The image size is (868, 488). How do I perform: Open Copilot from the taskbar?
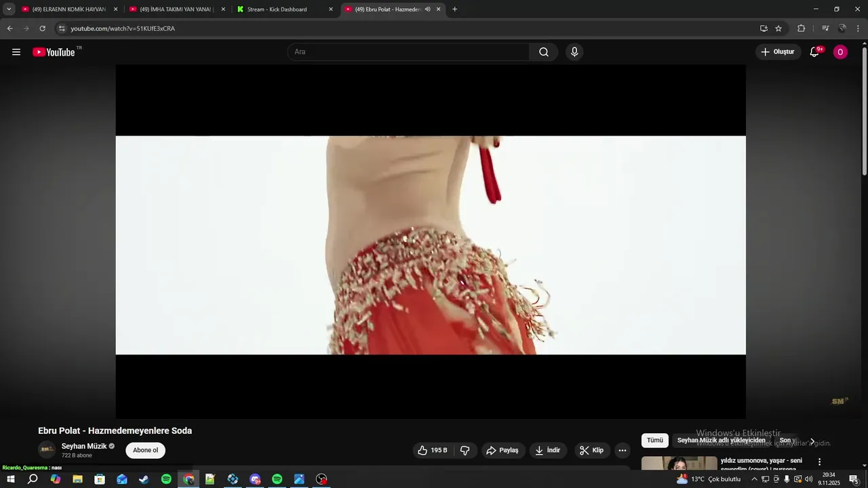(x=56, y=479)
